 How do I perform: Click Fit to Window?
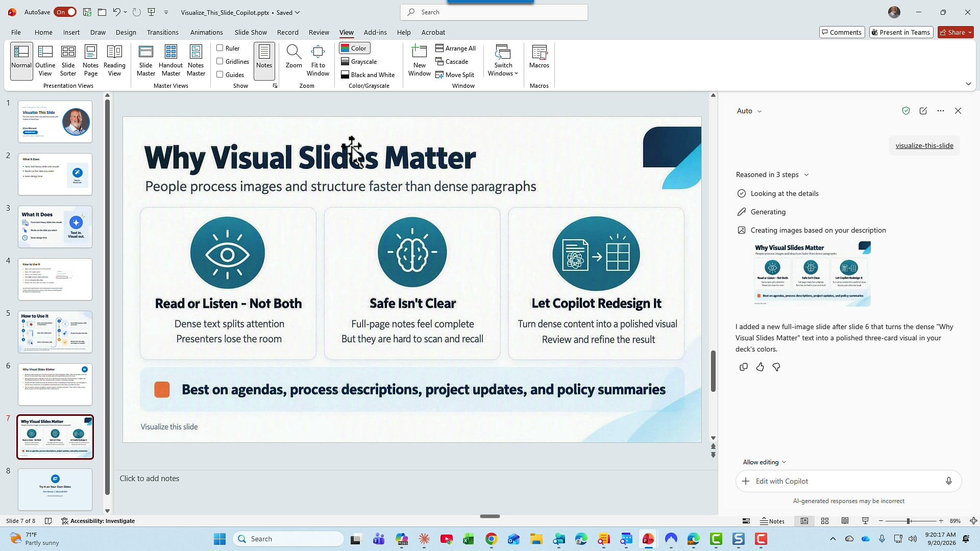[317, 61]
